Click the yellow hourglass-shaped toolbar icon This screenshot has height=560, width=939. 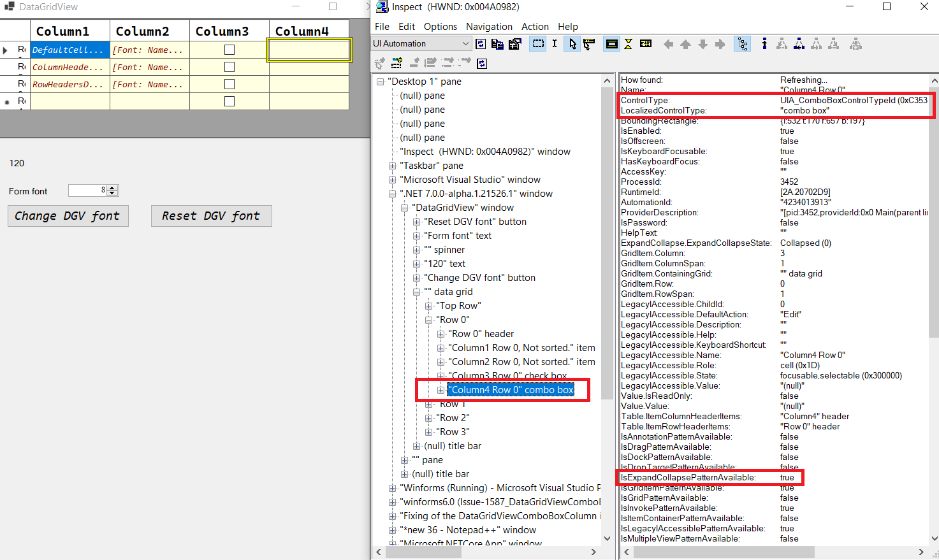pos(629,44)
